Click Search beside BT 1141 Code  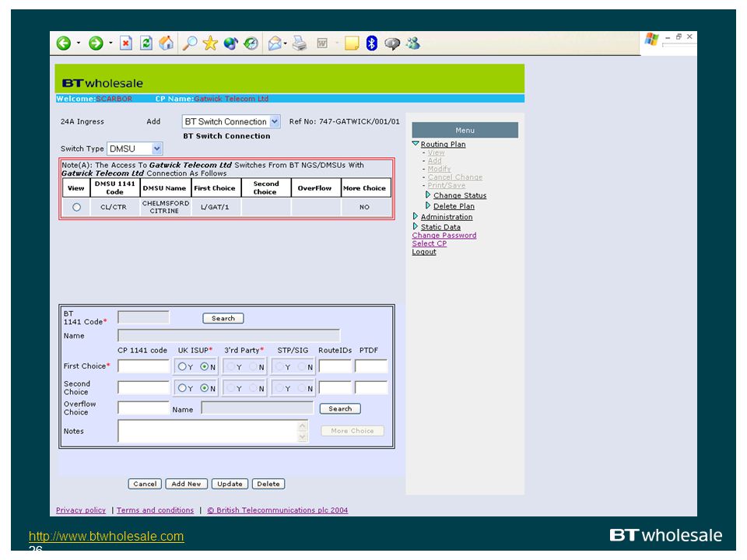[x=223, y=318]
